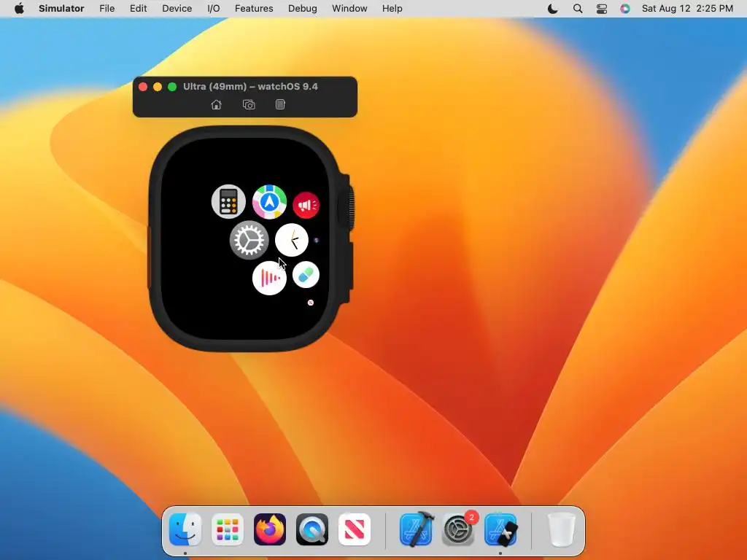Open the Features menu
Screen dimensions: 747x560
[x=254, y=9]
